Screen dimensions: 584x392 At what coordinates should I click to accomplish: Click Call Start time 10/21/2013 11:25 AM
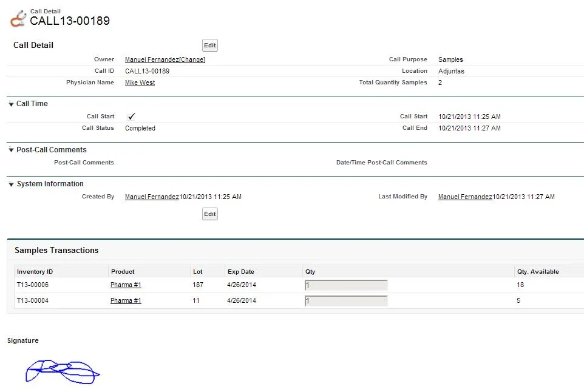[x=469, y=117]
